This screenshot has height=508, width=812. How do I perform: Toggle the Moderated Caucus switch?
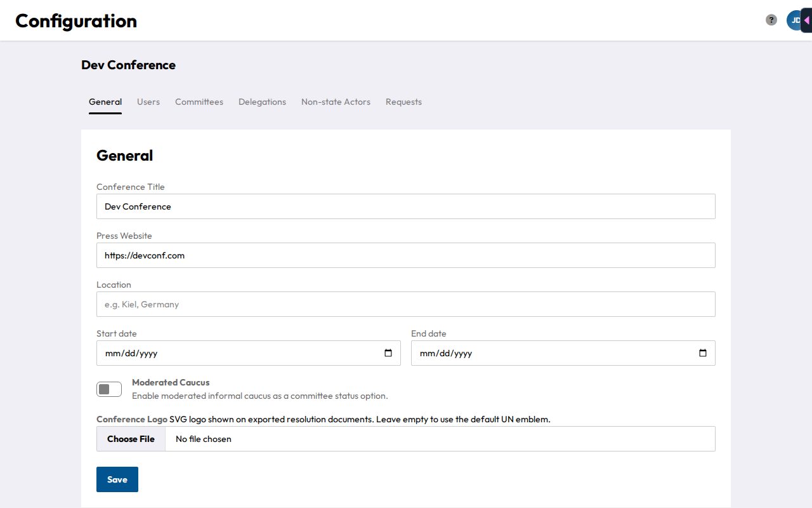coord(109,389)
